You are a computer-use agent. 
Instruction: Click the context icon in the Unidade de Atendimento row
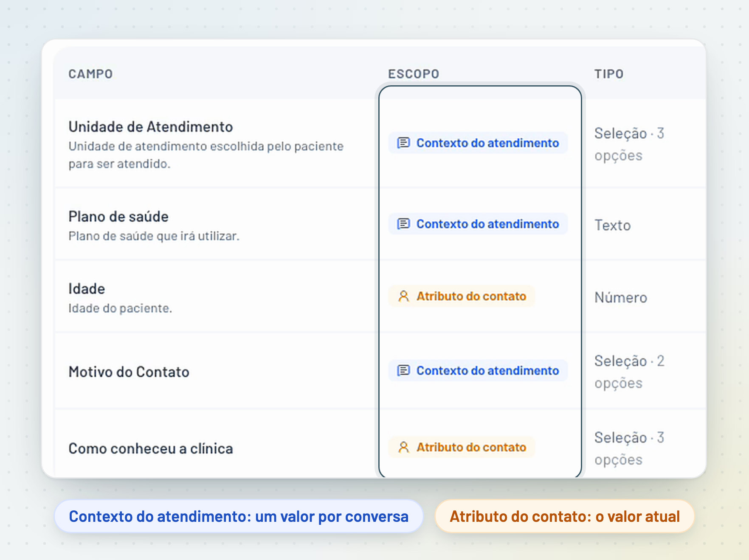click(403, 143)
